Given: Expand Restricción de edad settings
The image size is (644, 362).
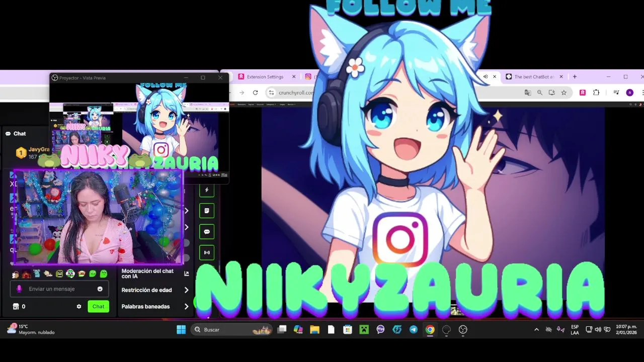Looking at the screenshot, I should pyautogui.click(x=186, y=290).
